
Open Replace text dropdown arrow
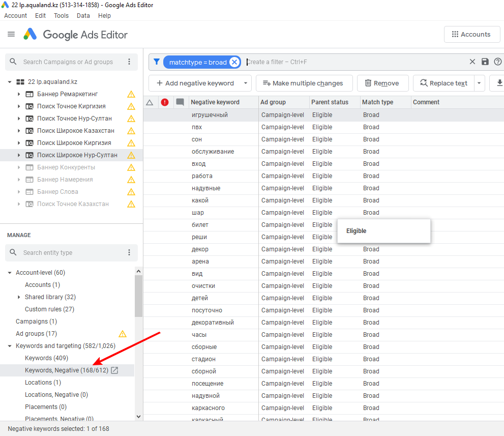pyautogui.click(x=479, y=83)
